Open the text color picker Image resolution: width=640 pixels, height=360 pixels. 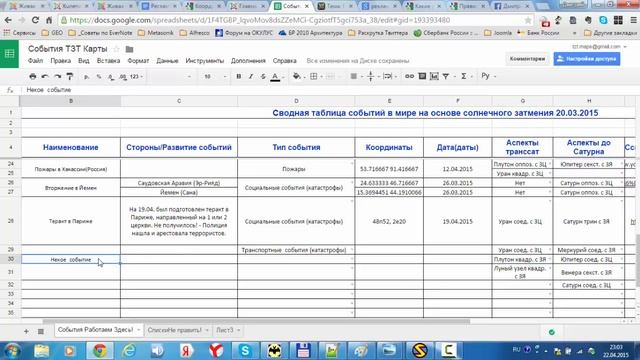(x=276, y=77)
